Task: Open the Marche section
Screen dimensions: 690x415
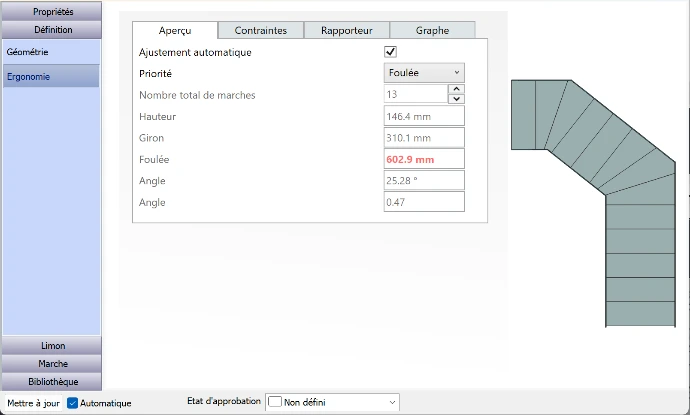Action: (52, 364)
